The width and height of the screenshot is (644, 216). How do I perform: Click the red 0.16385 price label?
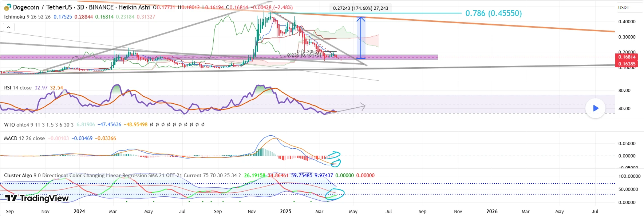click(x=627, y=64)
